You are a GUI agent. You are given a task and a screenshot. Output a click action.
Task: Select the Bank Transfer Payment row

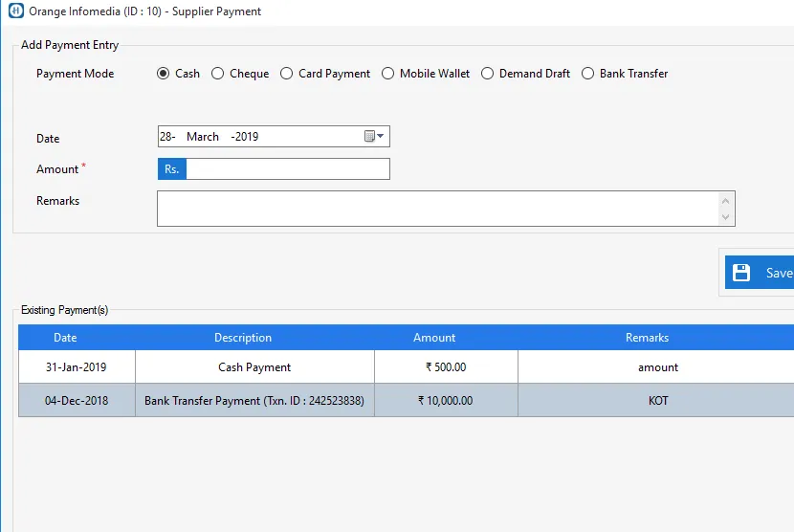pos(254,401)
